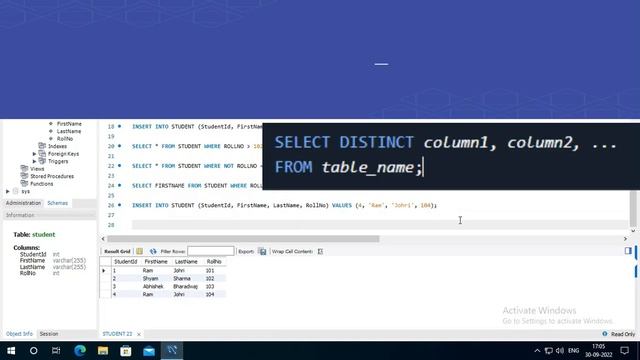640x360 pixels.
Task: Click the Result Grid button
Action: pyautogui.click(x=117, y=251)
